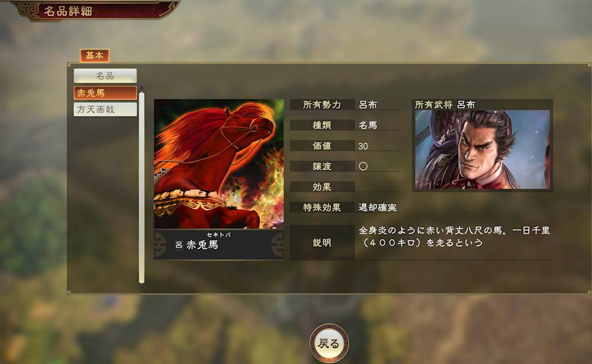
Task: Select 方天画戟 in the item list
Action: tap(105, 109)
